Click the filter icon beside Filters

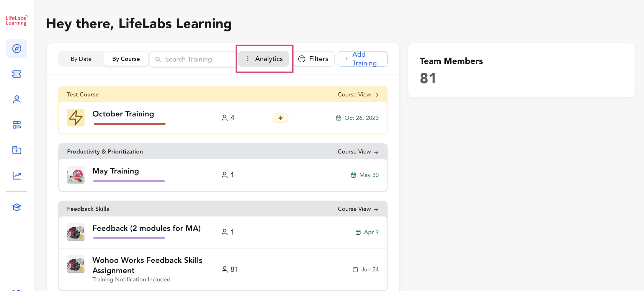(302, 59)
